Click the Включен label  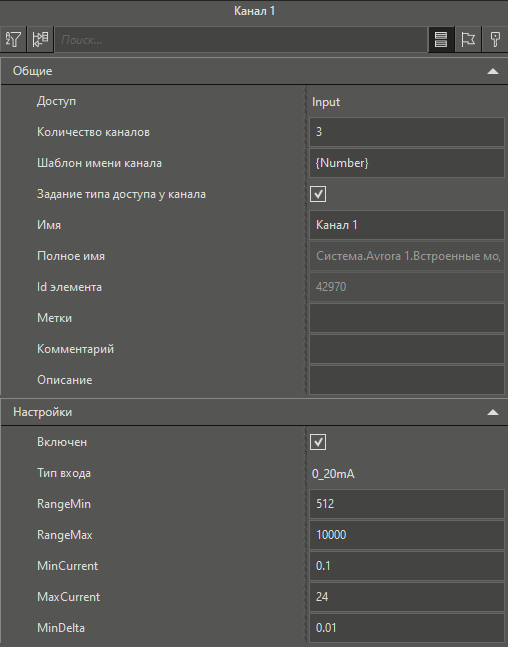click(62, 442)
